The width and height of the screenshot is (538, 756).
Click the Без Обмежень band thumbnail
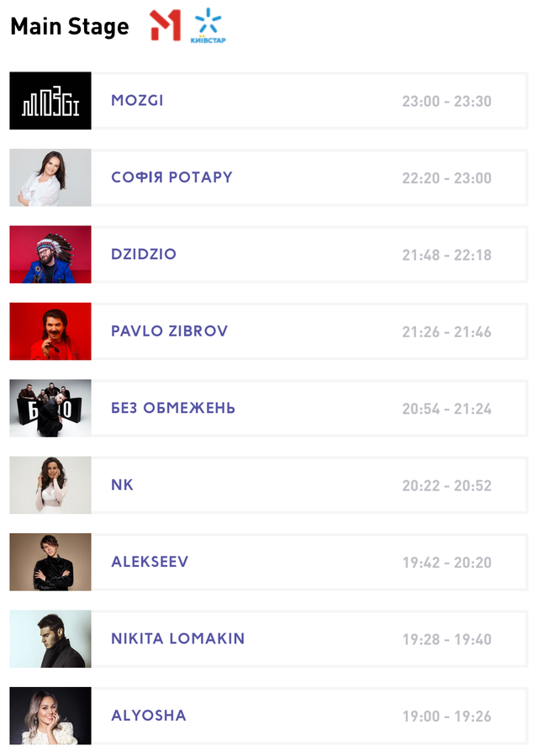pyautogui.click(x=50, y=409)
